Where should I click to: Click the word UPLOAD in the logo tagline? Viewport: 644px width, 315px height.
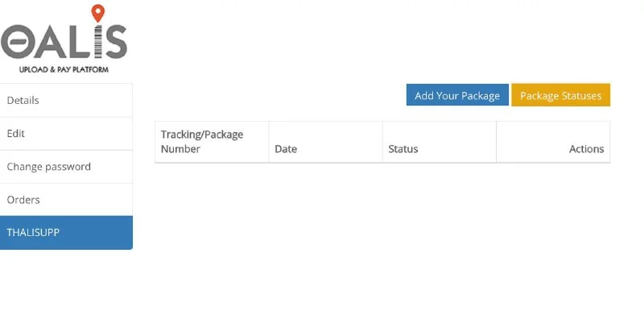click(x=34, y=69)
